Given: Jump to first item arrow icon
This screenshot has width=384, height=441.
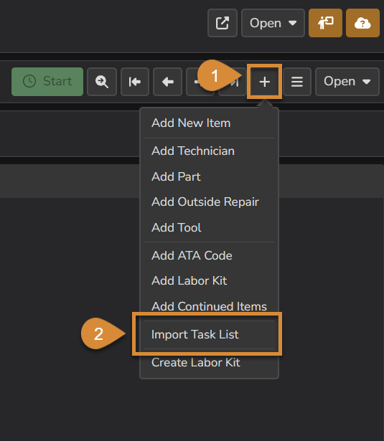Looking at the screenshot, I should tap(135, 82).
